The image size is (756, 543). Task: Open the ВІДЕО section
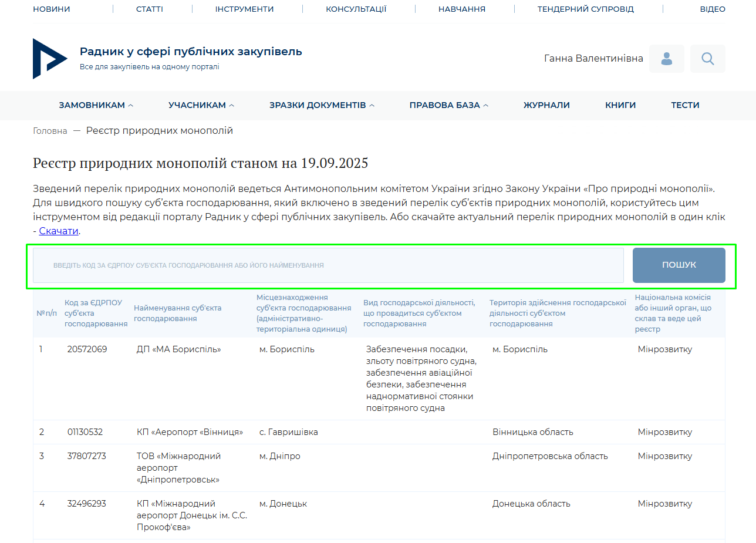(x=712, y=9)
